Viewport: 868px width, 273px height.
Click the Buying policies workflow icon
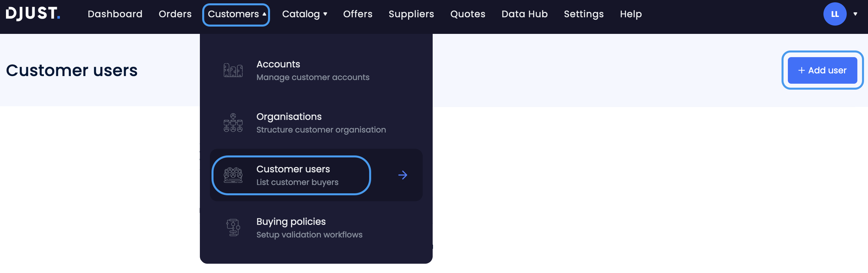click(232, 227)
